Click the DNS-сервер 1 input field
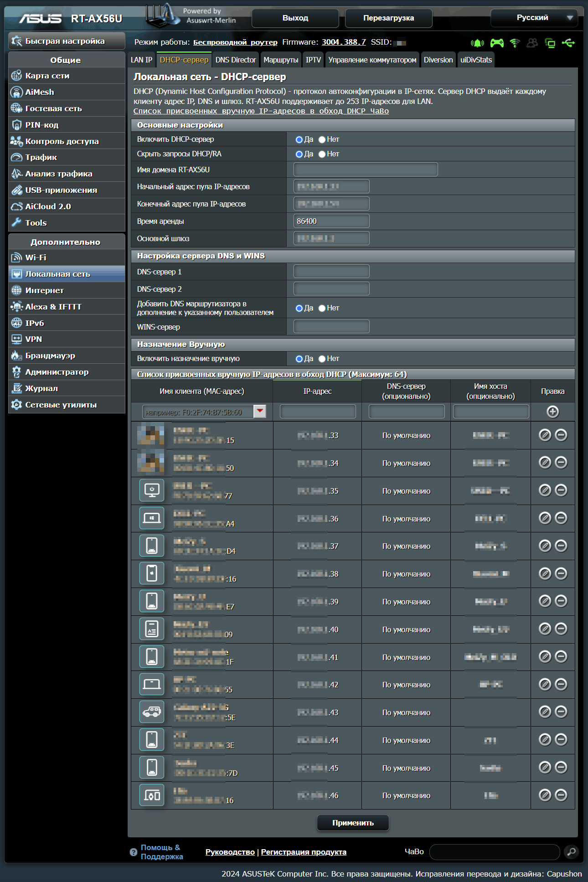The width and height of the screenshot is (588, 882). pyautogui.click(x=331, y=272)
